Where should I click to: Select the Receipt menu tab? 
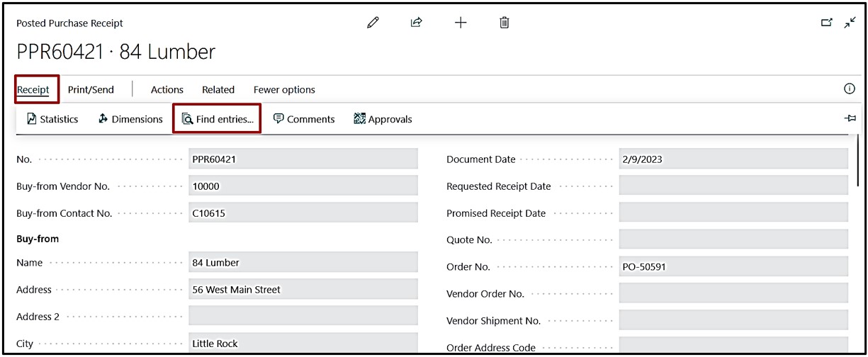(x=33, y=90)
